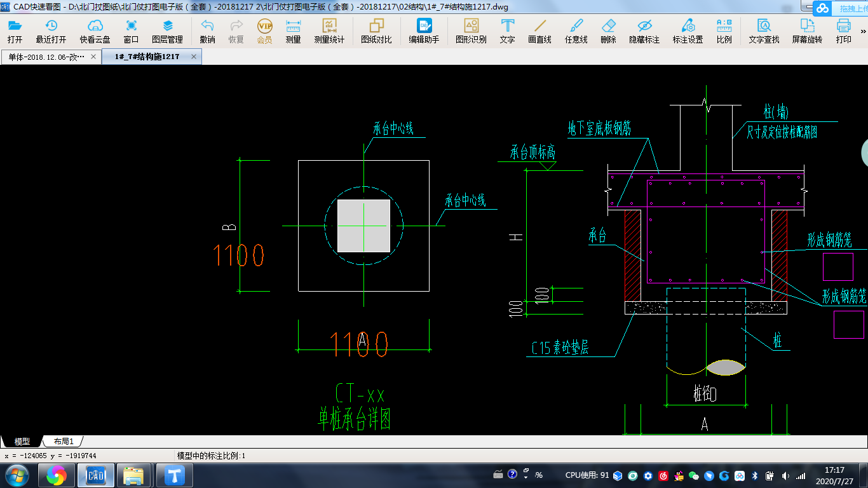Open 编辑助手 edit assistant
This screenshot has height=488, width=868.
coord(424,30)
